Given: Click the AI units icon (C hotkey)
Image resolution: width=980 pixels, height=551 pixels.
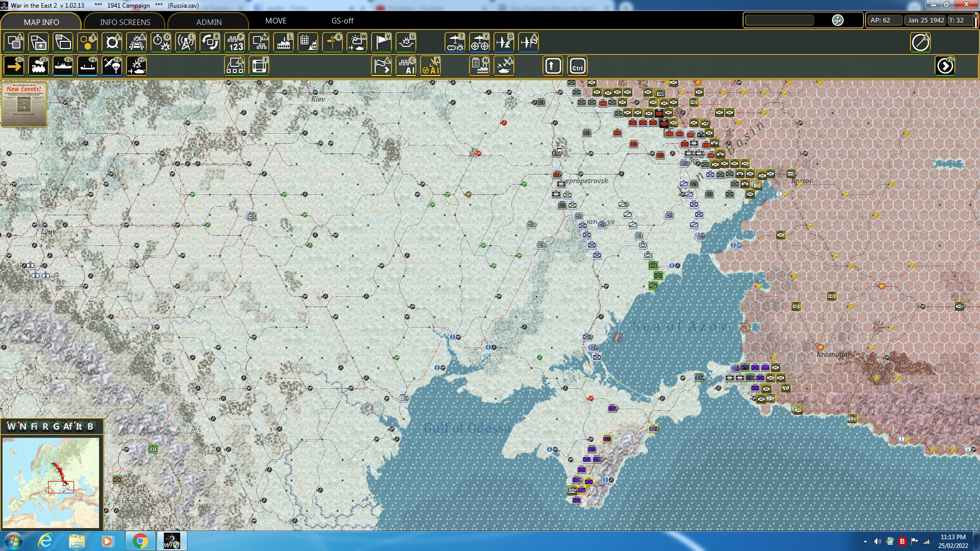Looking at the screenshot, I should pos(406,66).
